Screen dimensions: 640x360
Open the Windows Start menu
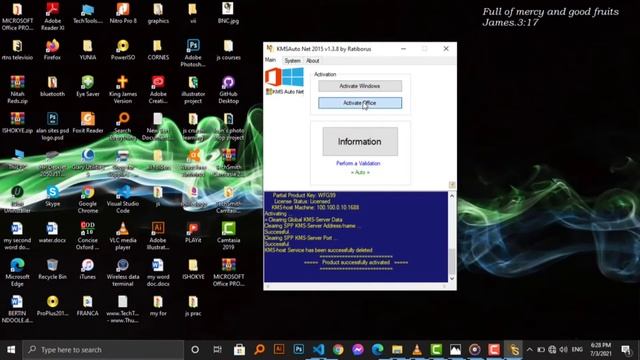click(11, 350)
